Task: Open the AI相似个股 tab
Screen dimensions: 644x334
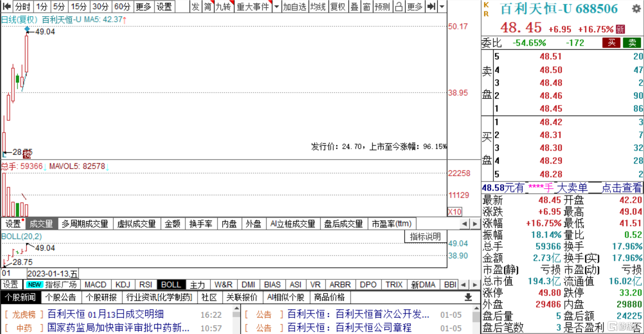Action: (x=286, y=297)
